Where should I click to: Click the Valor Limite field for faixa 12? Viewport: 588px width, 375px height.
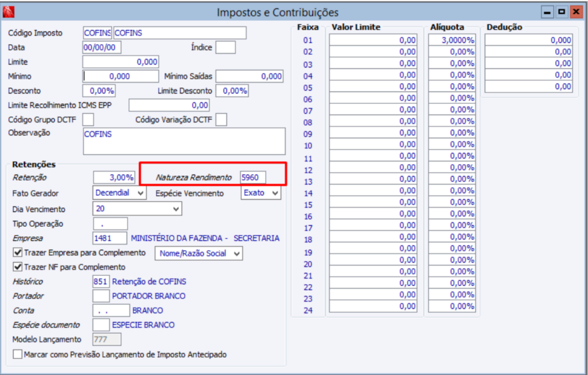[373, 167]
